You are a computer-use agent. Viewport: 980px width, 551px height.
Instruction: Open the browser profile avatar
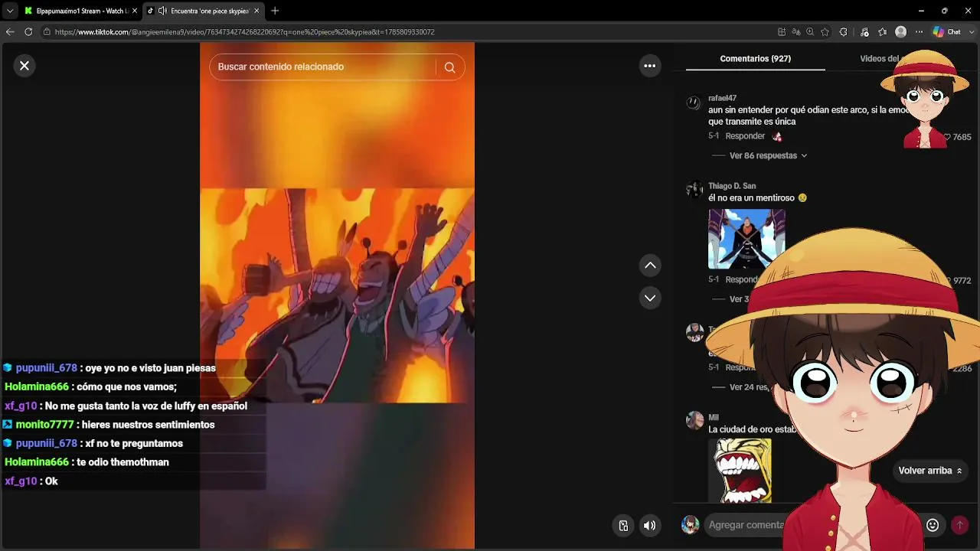coord(901,32)
